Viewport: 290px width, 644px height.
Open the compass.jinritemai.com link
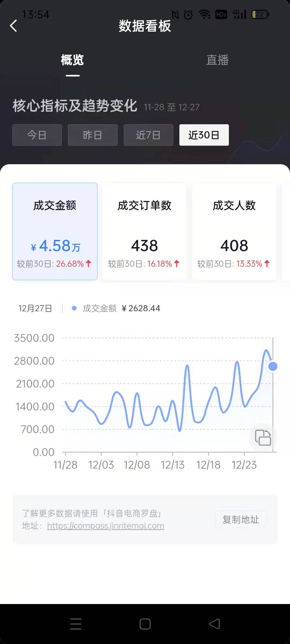point(106,526)
